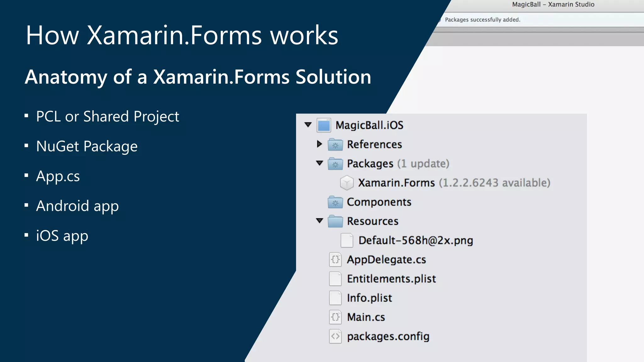Select the Packages (1 update) row

[x=398, y=164]
